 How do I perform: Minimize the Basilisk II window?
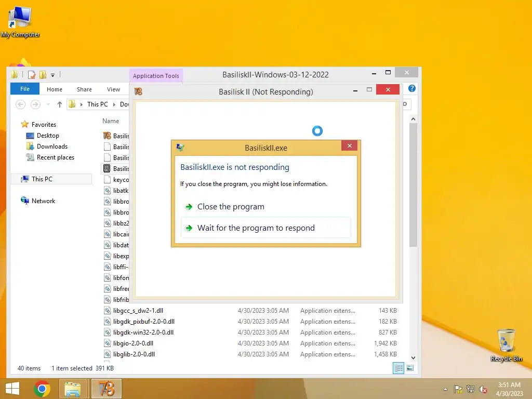[x=355, y=90]
